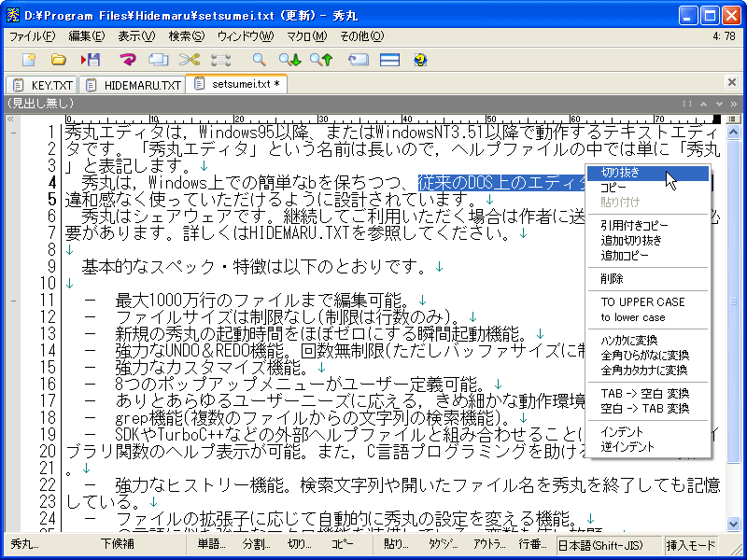Choose 追加コピー in the context menu

[x=648, y=256]
